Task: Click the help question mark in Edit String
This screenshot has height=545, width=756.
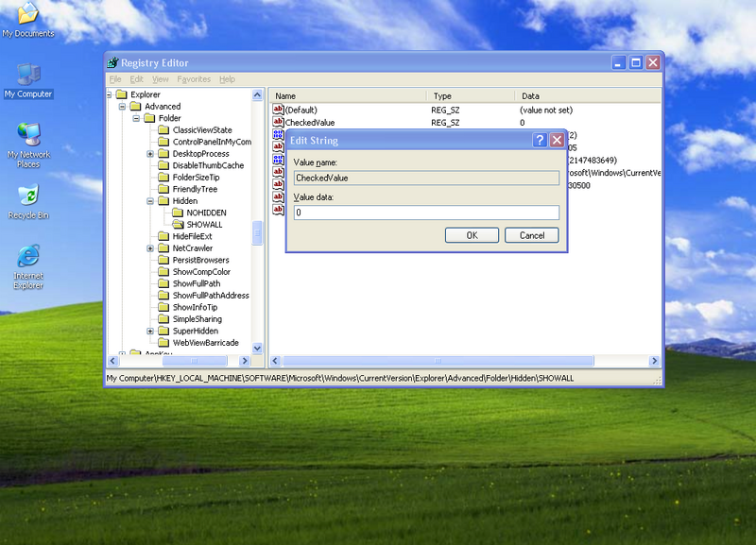Action: pos(540,140)
